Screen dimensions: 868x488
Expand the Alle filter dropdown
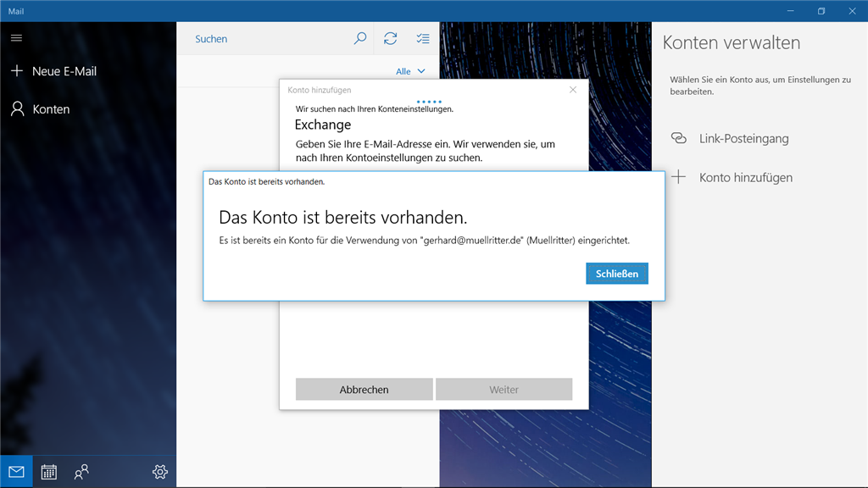coord(410,71)
